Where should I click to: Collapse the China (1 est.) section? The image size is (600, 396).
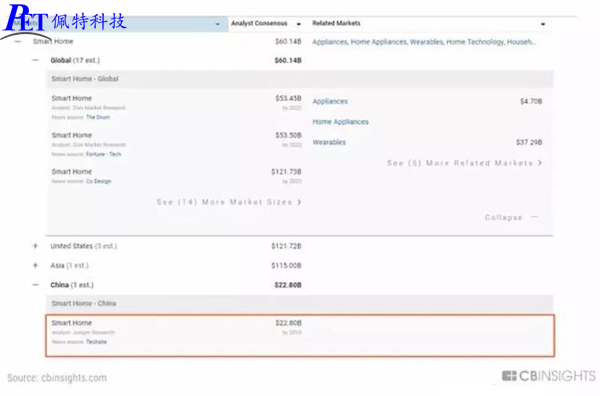coord(36,285)
